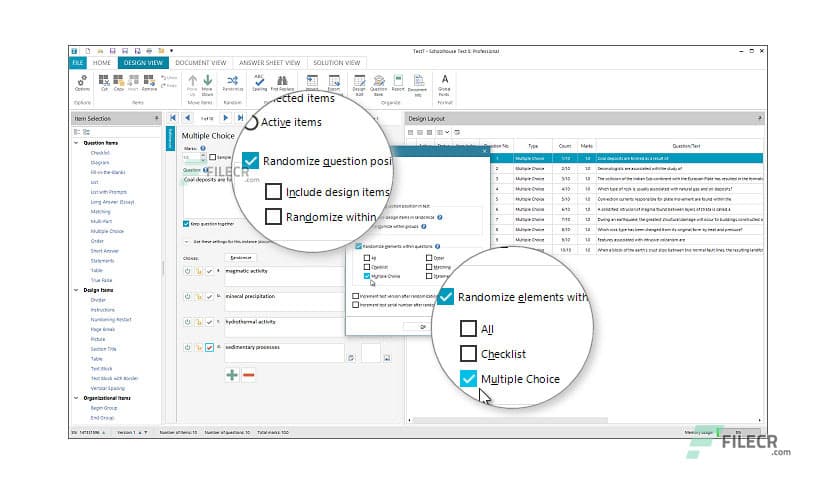This screenshot has height=484, width=836.
Task: Select Page Break design item
Action: (102, 329)
